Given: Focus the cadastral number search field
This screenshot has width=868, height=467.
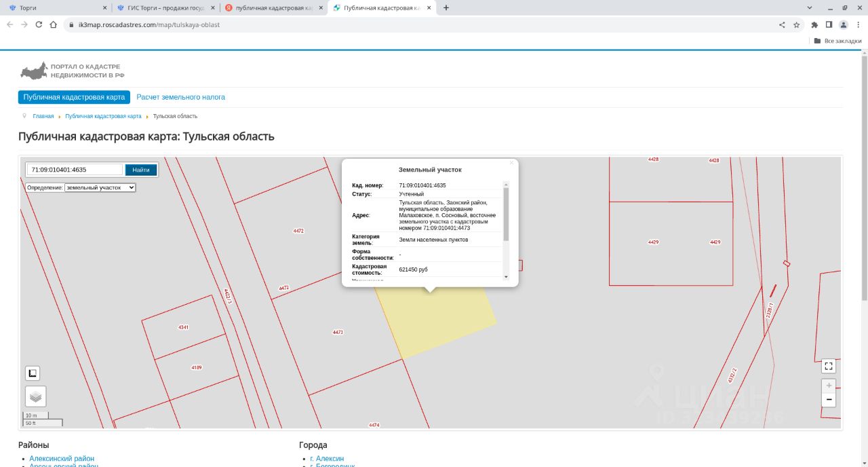Looking at the screenshot, I should (x=75, y=170).
